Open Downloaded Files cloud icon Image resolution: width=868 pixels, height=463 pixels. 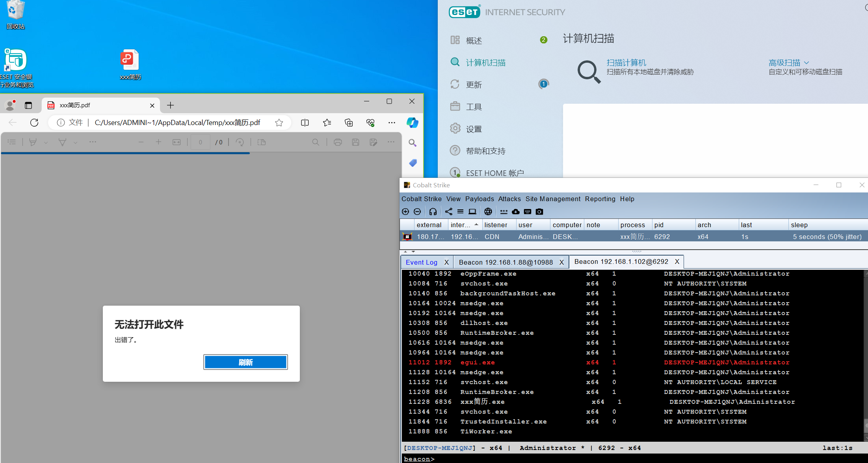coord(516,212)
